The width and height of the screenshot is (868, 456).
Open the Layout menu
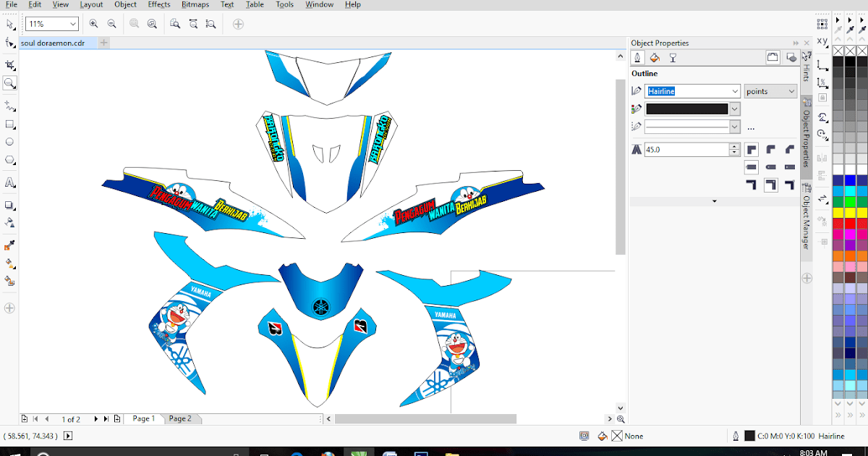click(91, 4)
